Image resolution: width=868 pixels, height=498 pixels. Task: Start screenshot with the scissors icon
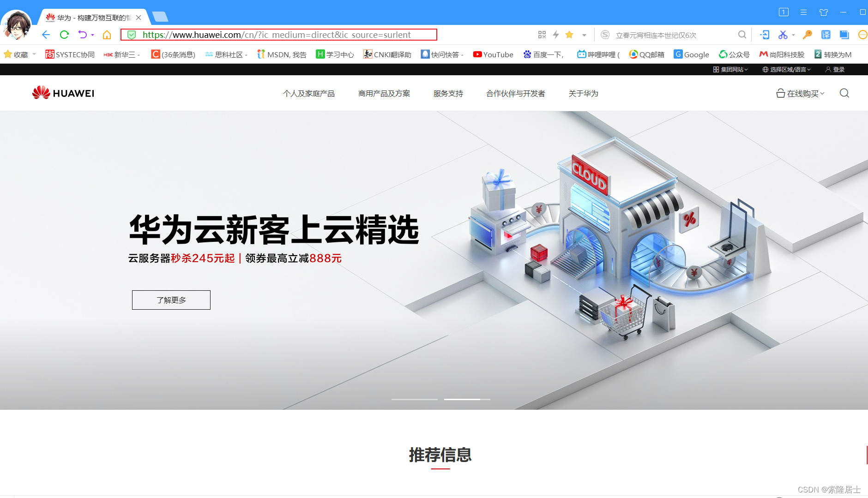(x=783, y=35)
